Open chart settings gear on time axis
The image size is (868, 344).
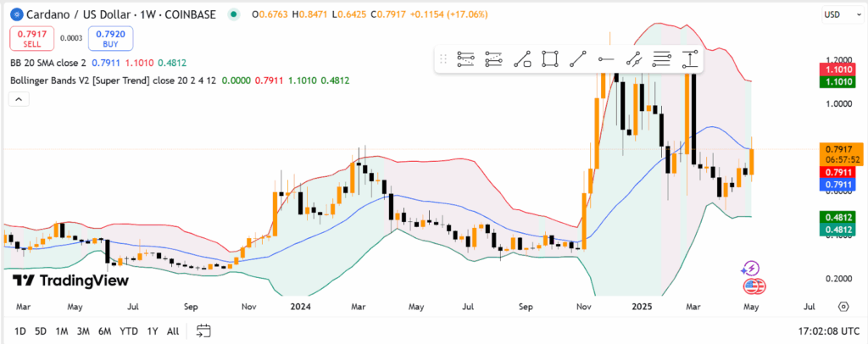click(x=843, y=307)
